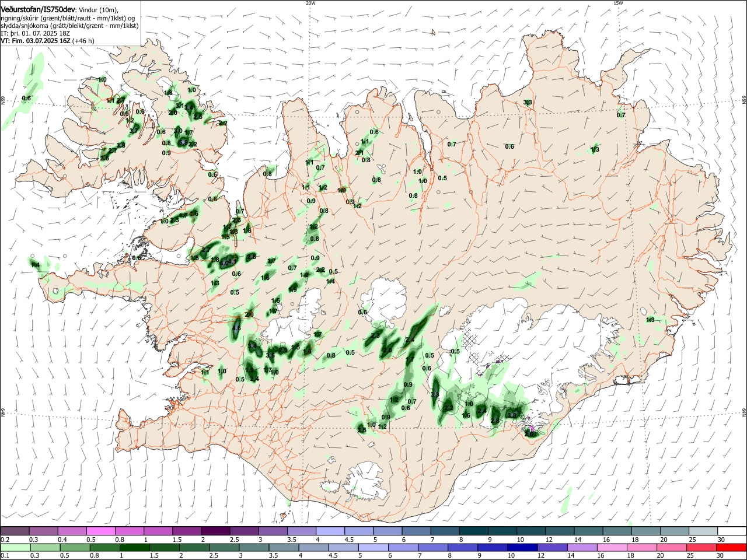
Task: Click the 15W longitude label at top
Action: click(618, 3)
